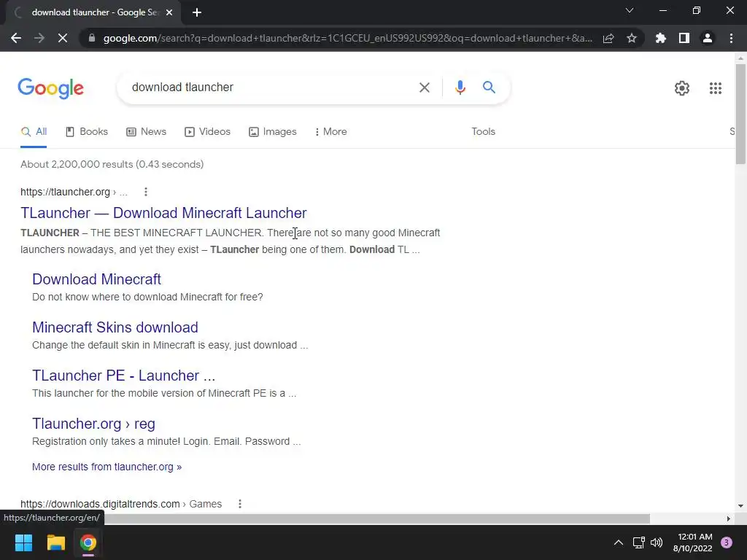Expand the More search categories menu
The image size is (747, 560).
coord(330,132)
